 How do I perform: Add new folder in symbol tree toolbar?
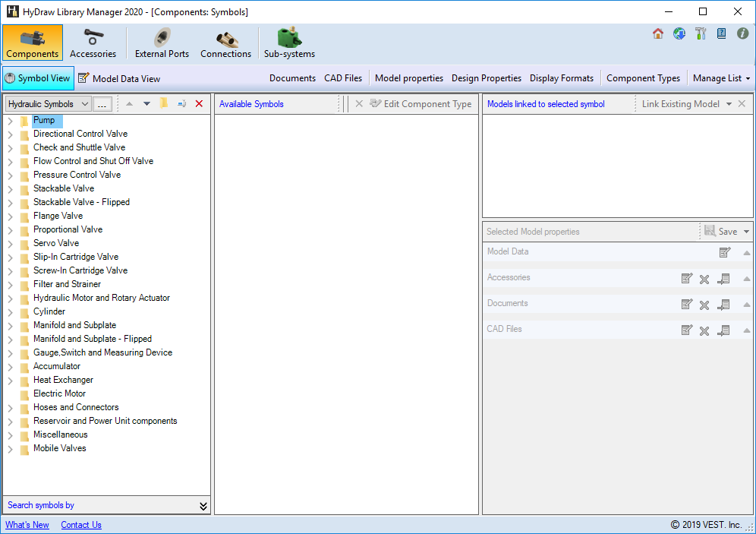(x=164, y=104)
